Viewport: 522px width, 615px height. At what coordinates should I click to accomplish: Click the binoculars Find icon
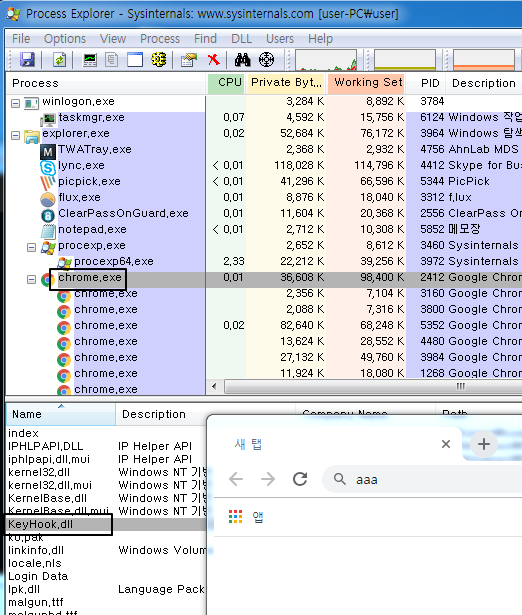[x=242, y=60]
